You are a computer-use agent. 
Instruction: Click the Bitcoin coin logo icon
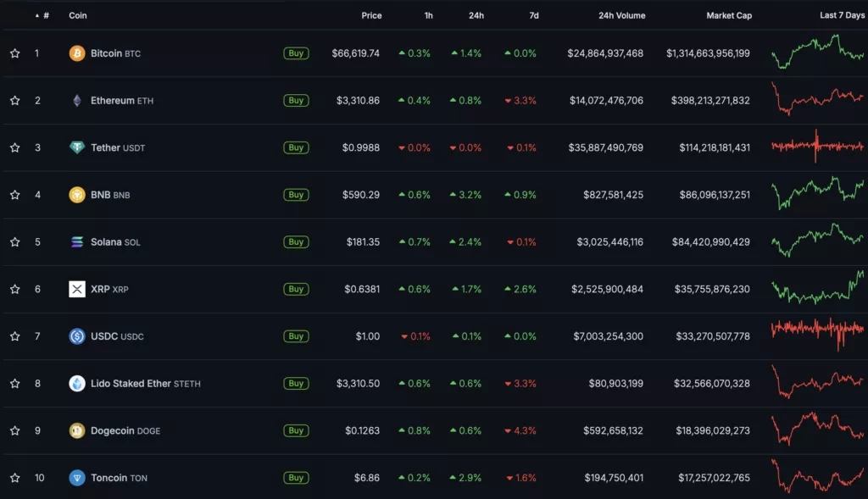point(77,53)
